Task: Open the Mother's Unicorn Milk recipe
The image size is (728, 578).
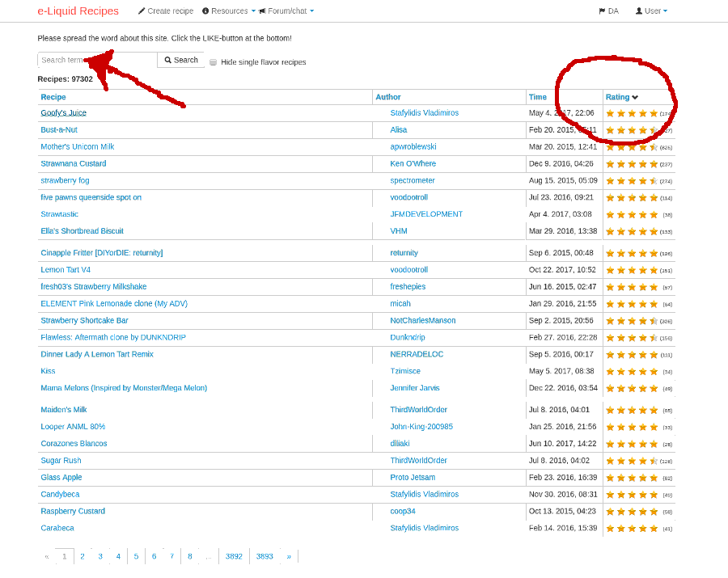Action: (77, 146)
